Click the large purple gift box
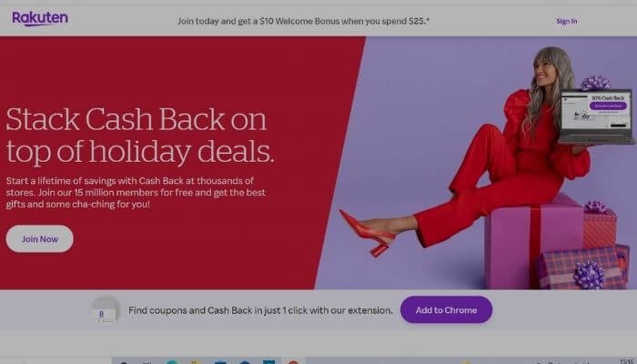This screenshot has height=364, width=637. coord(534,241)
